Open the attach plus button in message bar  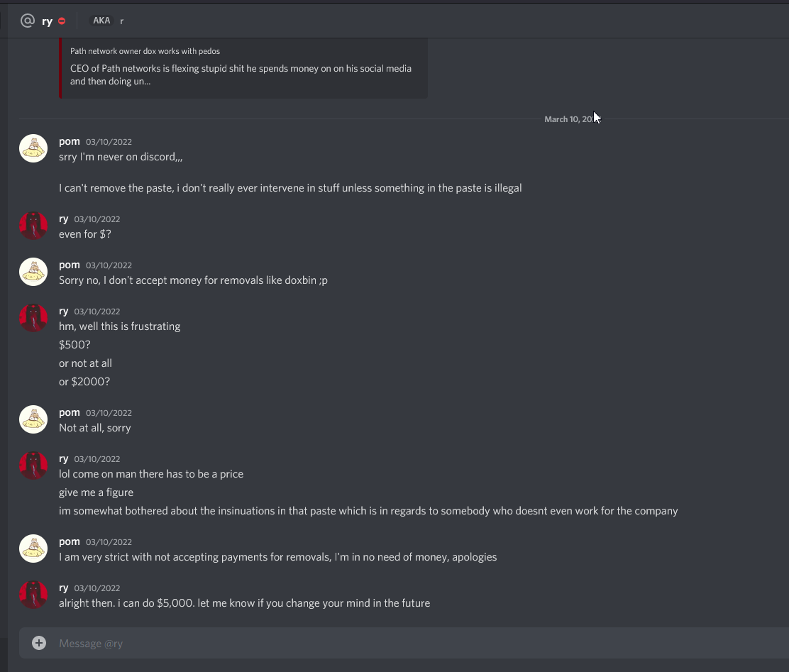click(39, 643)
